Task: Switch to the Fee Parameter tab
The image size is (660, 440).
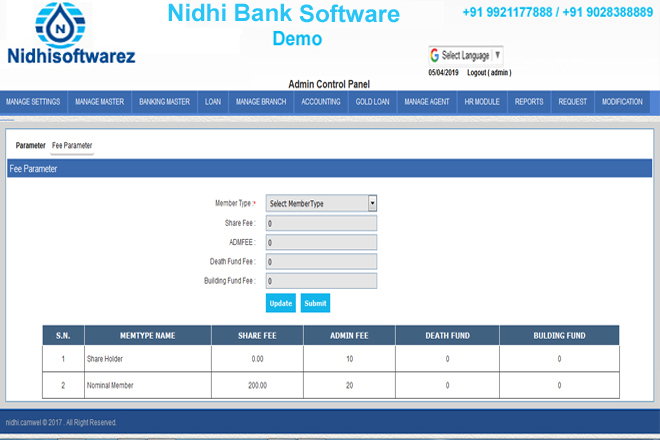Action: [72, 145]
